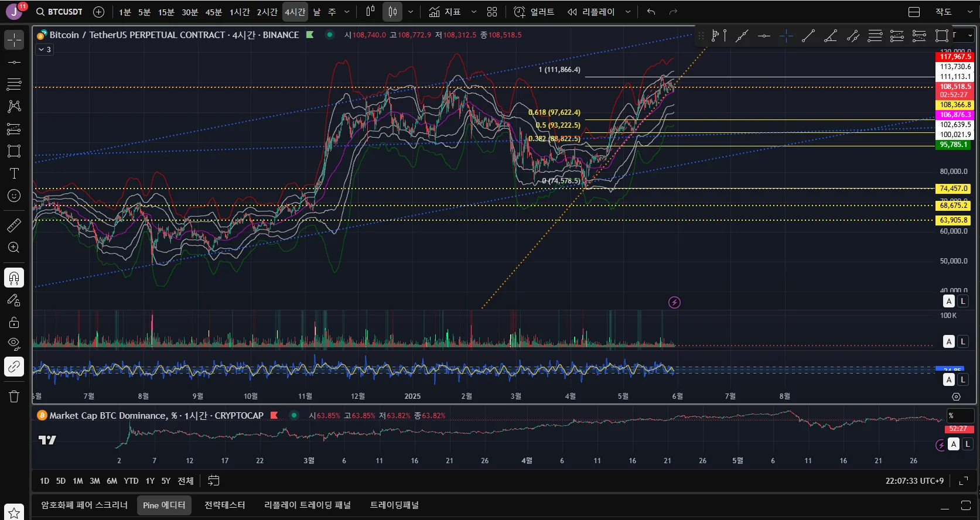This screenshot has width=980, height=520.
Task: Open the 암호화폐 페어 스크리너 tab
Action: 84,505
